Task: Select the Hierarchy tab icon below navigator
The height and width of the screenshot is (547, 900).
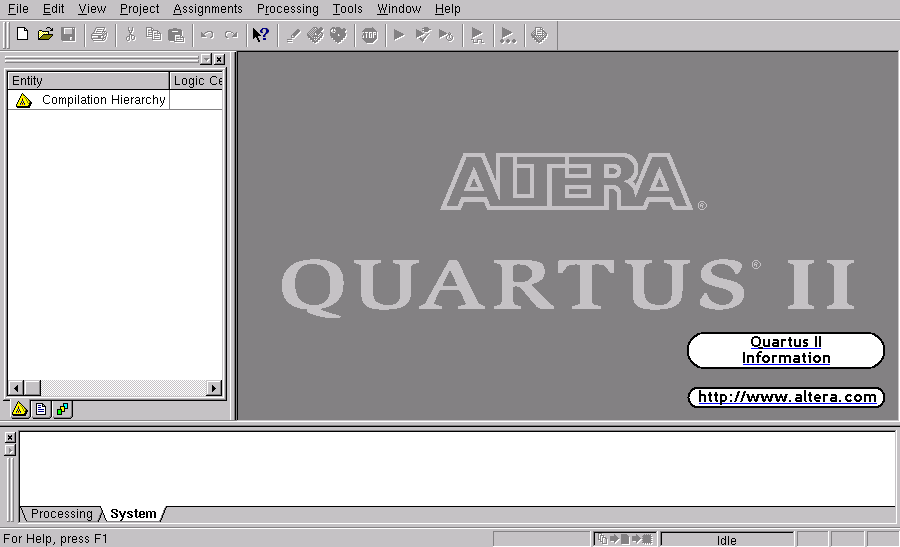Action: click(20, 409)
